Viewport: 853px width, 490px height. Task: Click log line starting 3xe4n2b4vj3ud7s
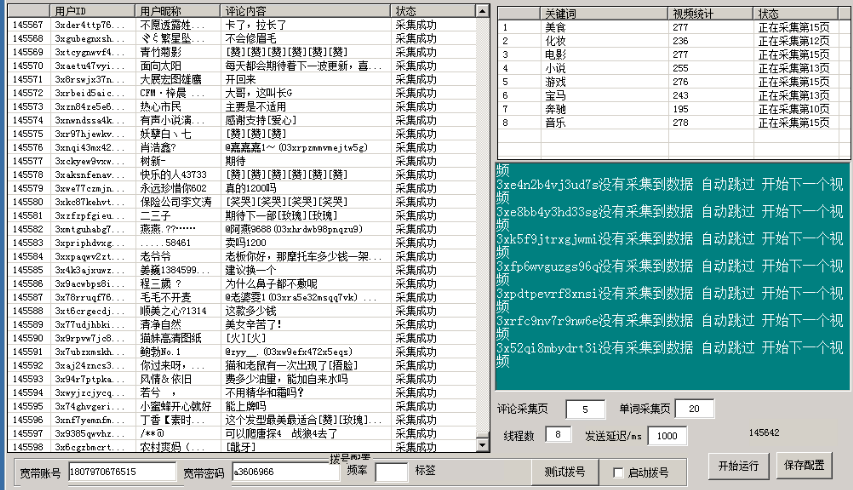tap(670, 184)
